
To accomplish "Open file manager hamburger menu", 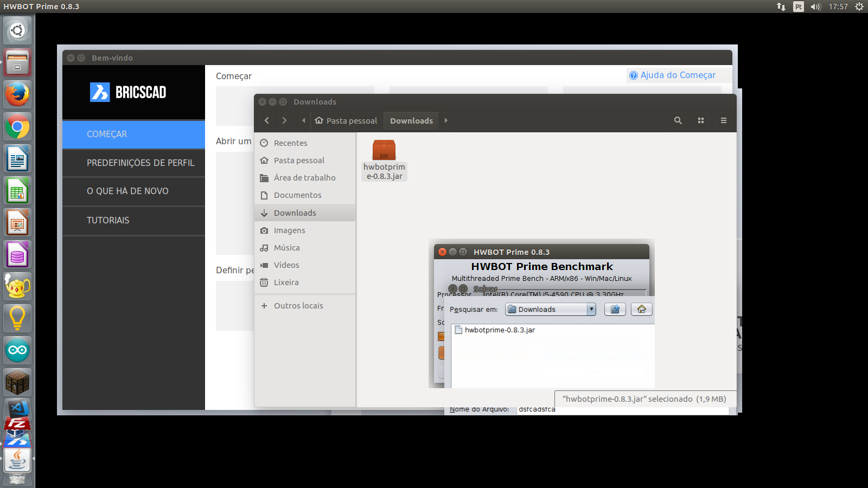I will click(x=724, y=120).
